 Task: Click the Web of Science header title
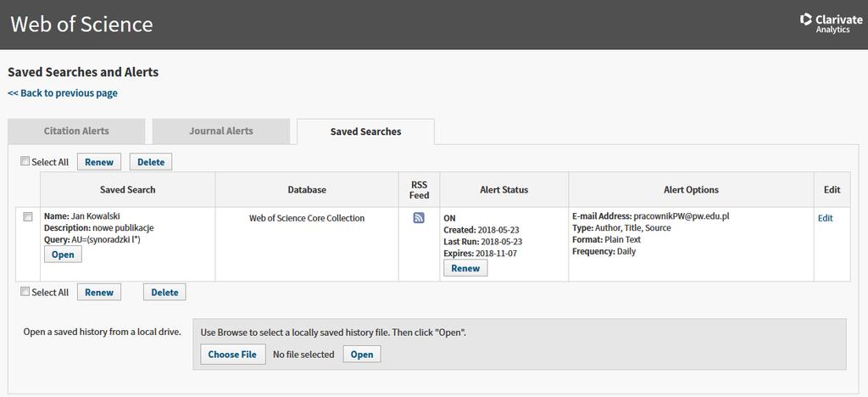(x=81, y=24)
